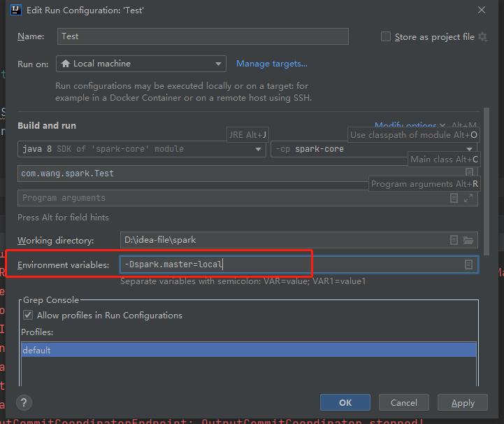Click into the Name text field

(x=201, y=36)
